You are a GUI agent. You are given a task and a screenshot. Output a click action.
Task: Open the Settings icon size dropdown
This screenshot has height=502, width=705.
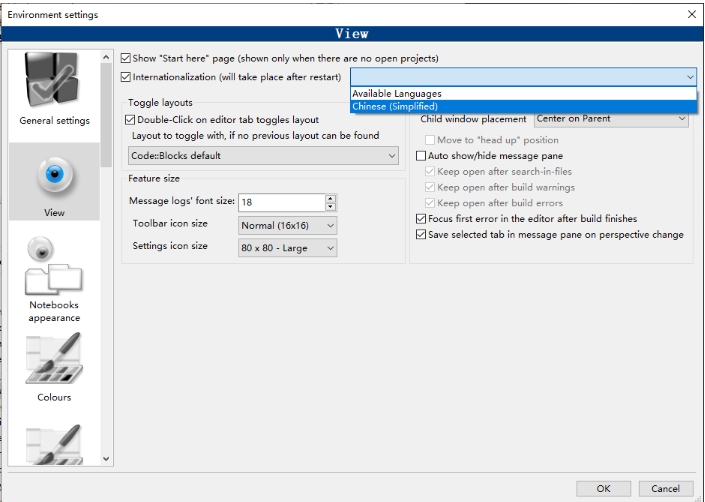287,248
